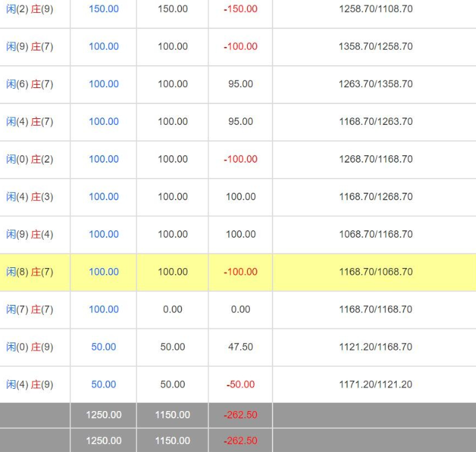Viewport: 476px width, 452px height.
Task: Select the 闲(0) 庄(2) result link
Action: tap(30, 160)
